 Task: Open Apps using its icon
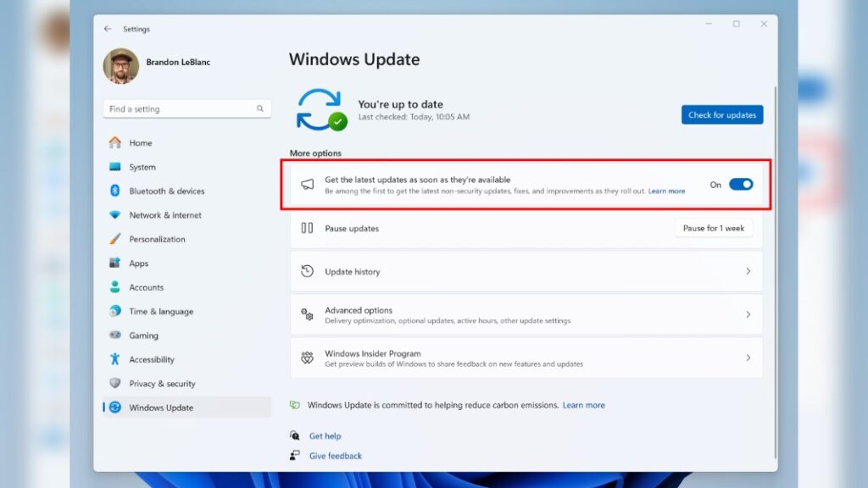(x=121, y=263)
